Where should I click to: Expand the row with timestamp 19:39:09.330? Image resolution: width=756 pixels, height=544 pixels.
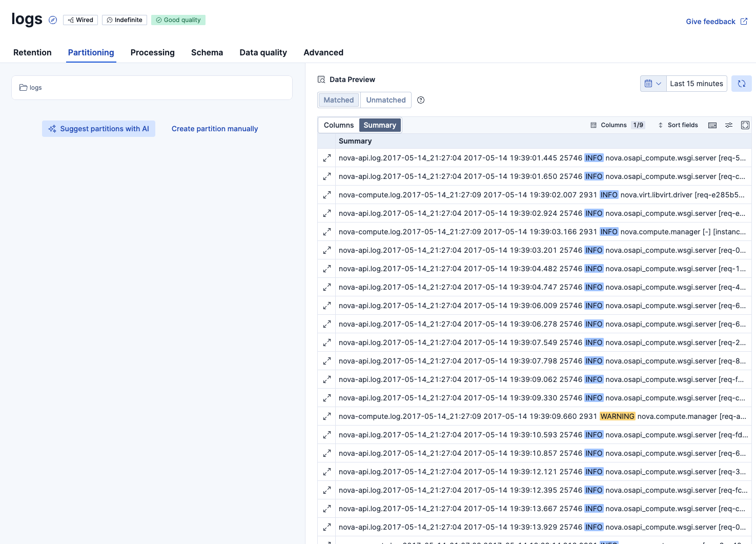pyautogui.click(x=327, y=398)
